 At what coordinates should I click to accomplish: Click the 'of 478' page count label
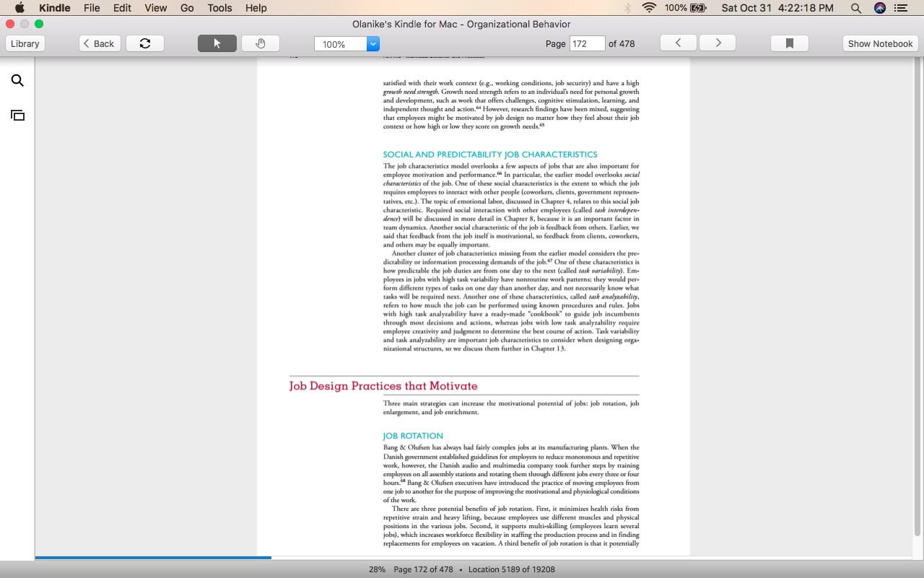[622, 43]
